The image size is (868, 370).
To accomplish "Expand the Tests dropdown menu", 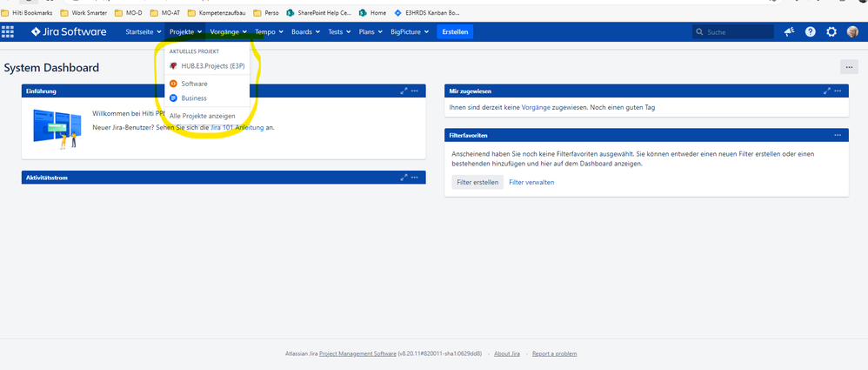I will point(339,32).
